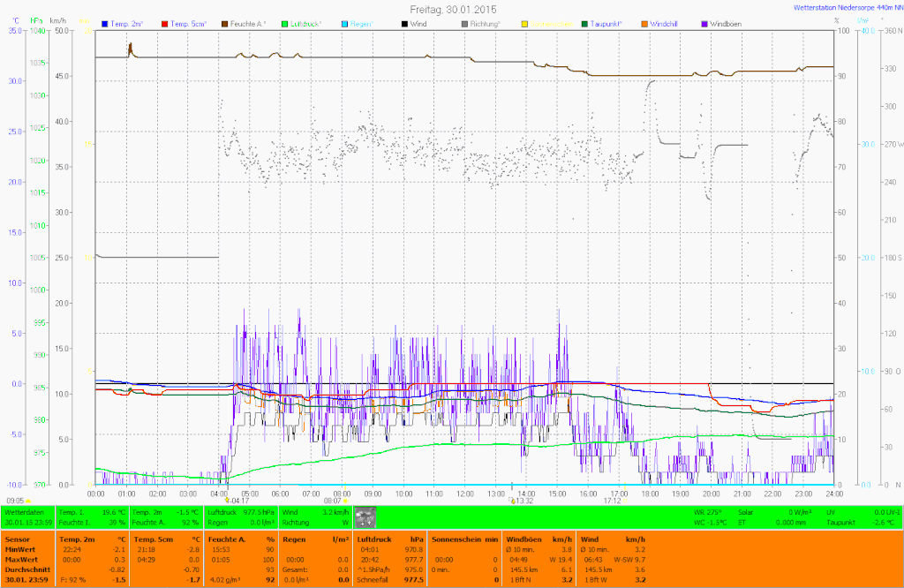Select the 17:12 marker below the time axis
This screenshot has height=588, width=904.
coord(613,500)
